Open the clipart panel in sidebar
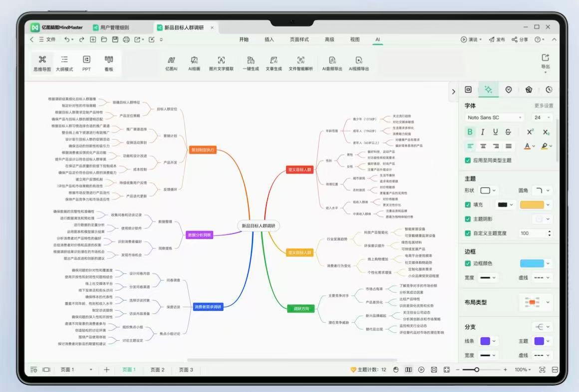Screen dimensions: 579x392 click(529, 89)
